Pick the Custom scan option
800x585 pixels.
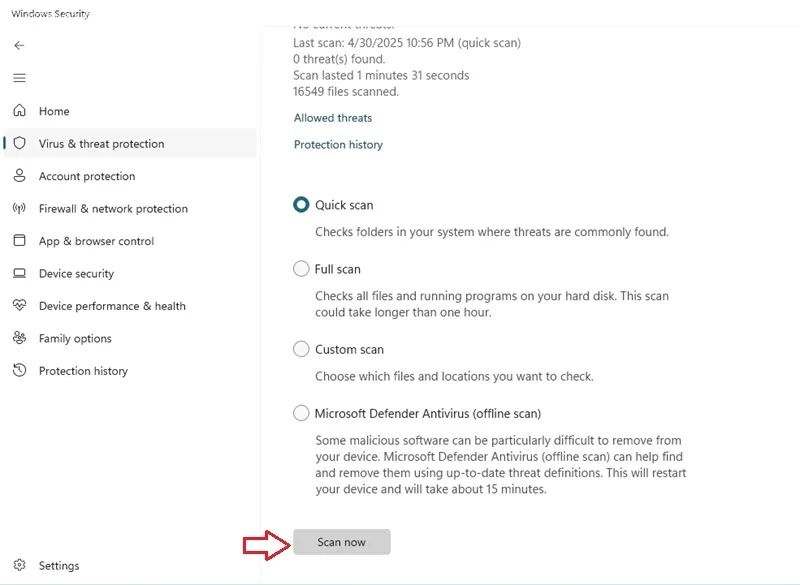301,349
